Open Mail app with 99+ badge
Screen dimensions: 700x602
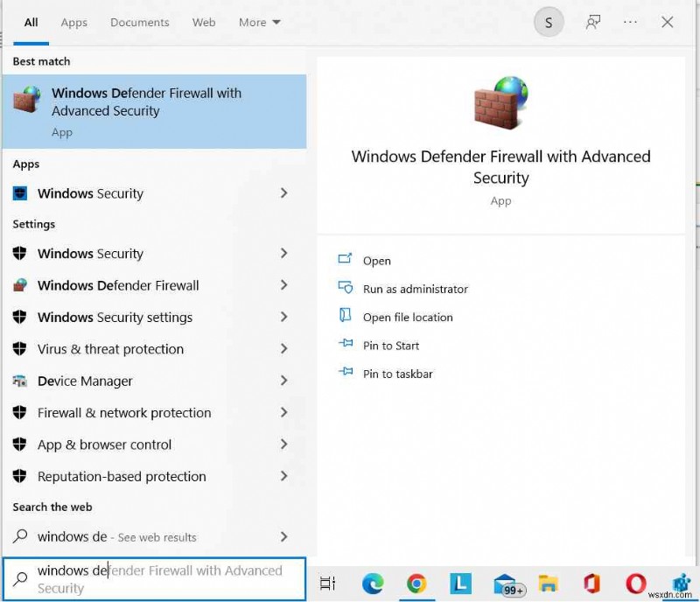(x=509, y=584)
